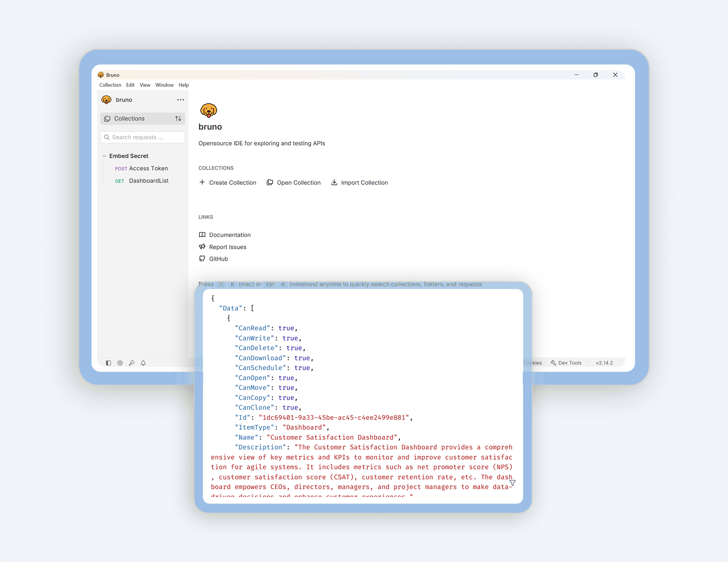Click the Import Collection download icon
Viewport: 728px width, 562px height.
334,182
